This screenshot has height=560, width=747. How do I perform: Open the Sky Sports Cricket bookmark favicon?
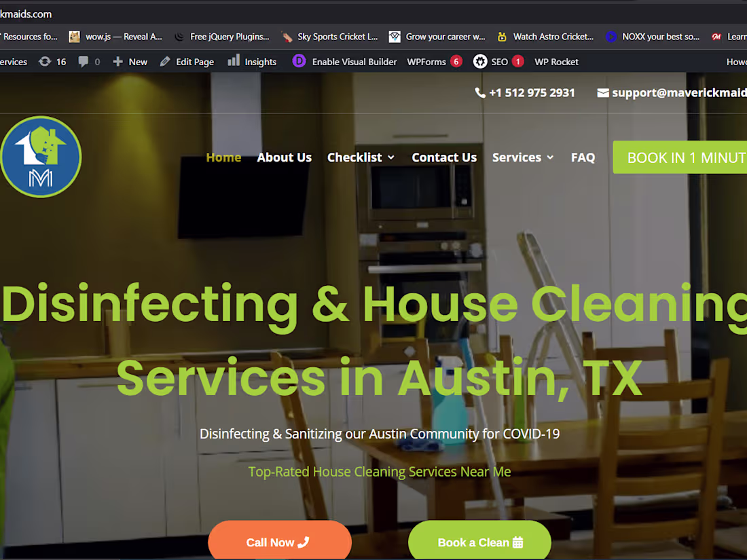pos(287,37)
